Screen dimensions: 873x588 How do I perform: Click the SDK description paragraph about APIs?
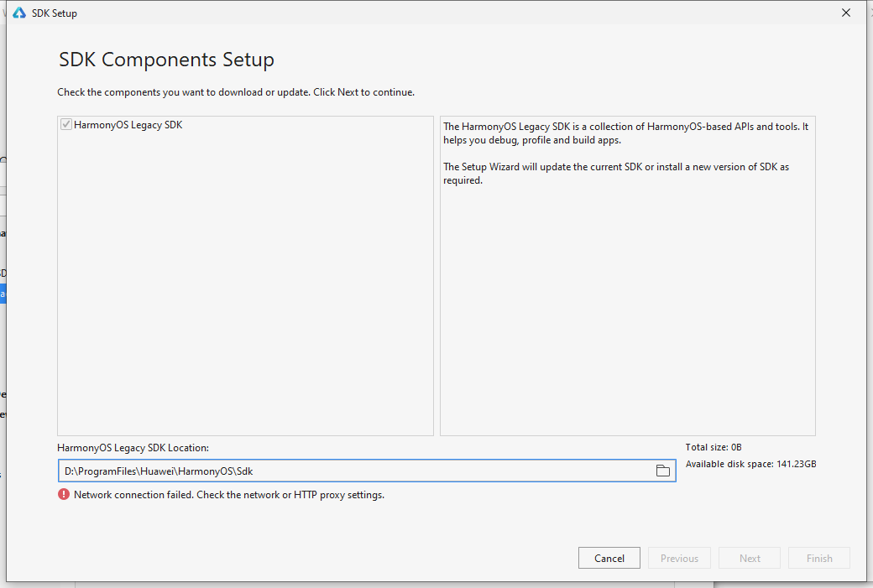(x=625, y=133)
